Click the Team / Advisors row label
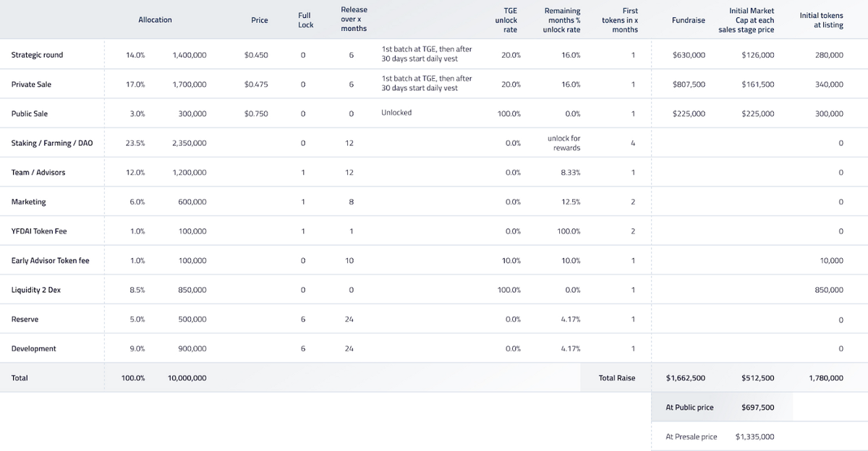This screenshot has width=868, height=451. pyautogui.click(x=38, y=173)
